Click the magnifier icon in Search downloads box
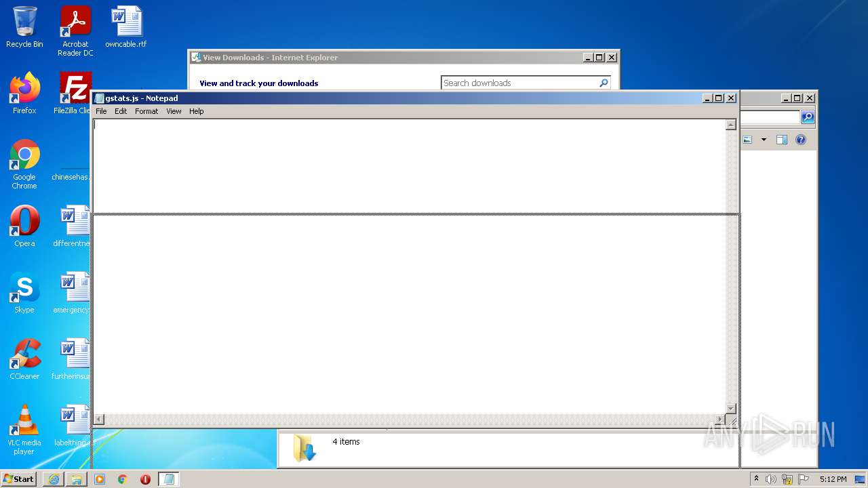Image resolution: width=868 pixels, height=488 pixels. (x=604, y=83)
